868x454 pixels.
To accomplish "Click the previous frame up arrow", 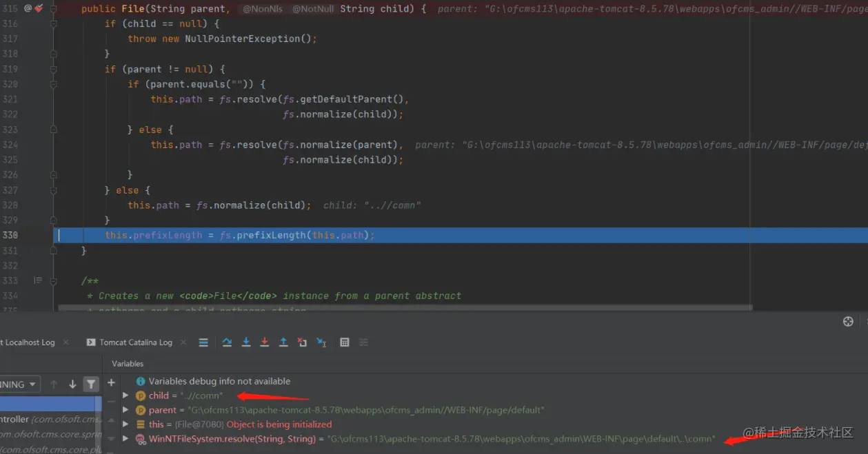I will 54,384.
